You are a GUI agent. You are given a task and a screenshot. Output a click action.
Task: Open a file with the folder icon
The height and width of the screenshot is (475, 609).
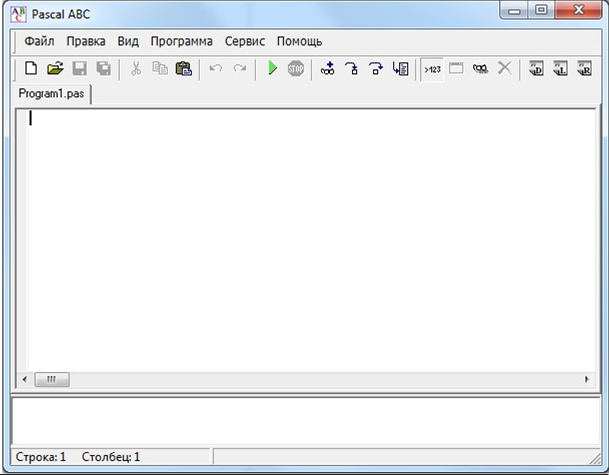pyautogui.click(x=55, y=69)
